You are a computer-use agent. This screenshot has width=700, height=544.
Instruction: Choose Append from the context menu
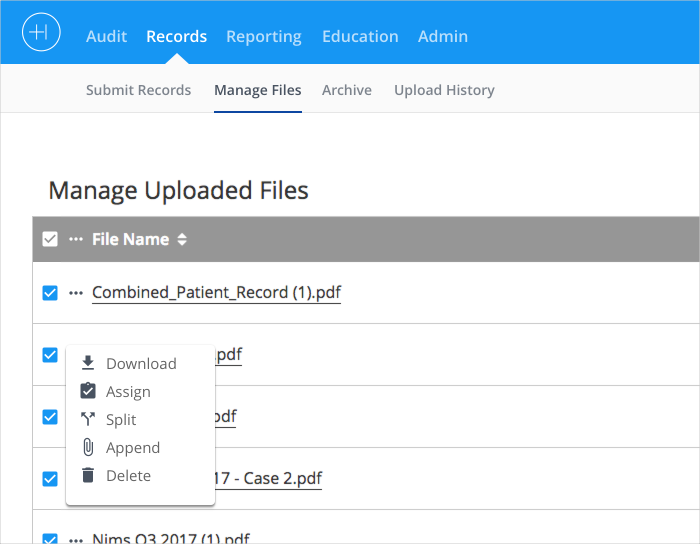[x=140, y=448]
